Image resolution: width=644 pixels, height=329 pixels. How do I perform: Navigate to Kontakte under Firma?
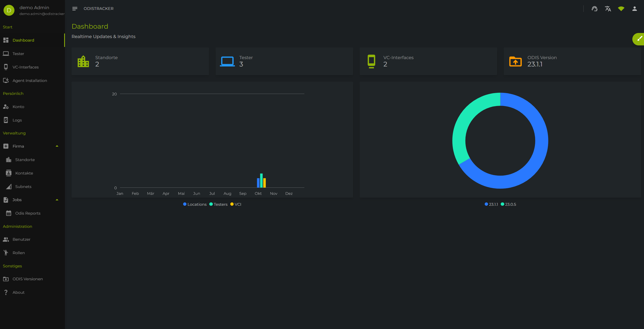click(x=32, y=173)
